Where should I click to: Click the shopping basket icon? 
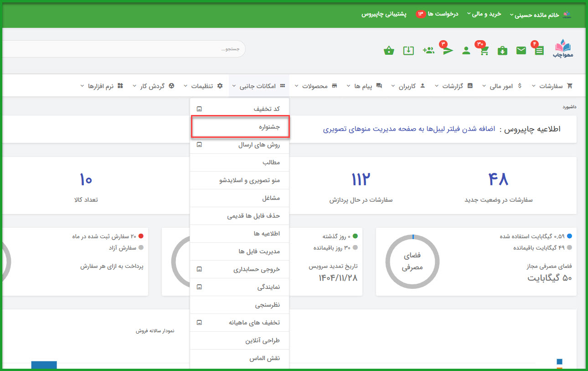389,51
